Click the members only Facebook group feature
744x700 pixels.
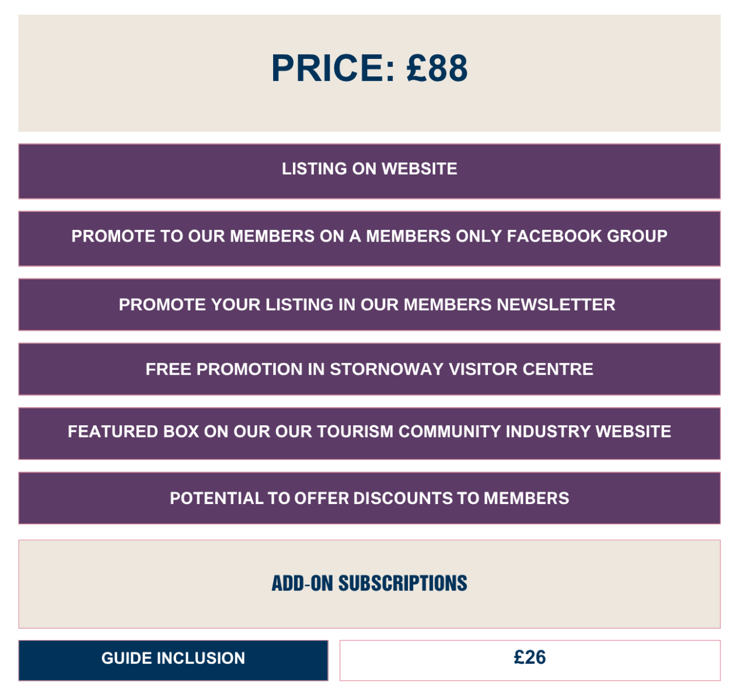click(369, 238)
